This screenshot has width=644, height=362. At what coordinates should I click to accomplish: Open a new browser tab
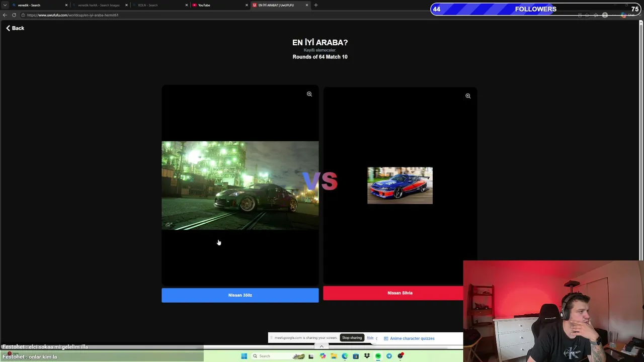(316, 5)
